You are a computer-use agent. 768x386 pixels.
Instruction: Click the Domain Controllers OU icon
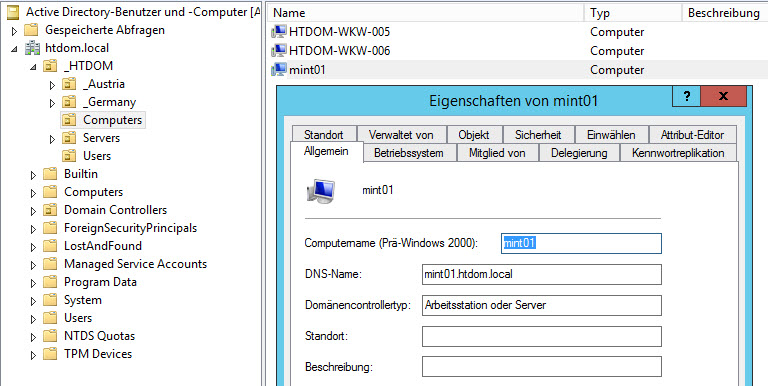point(50,210)
